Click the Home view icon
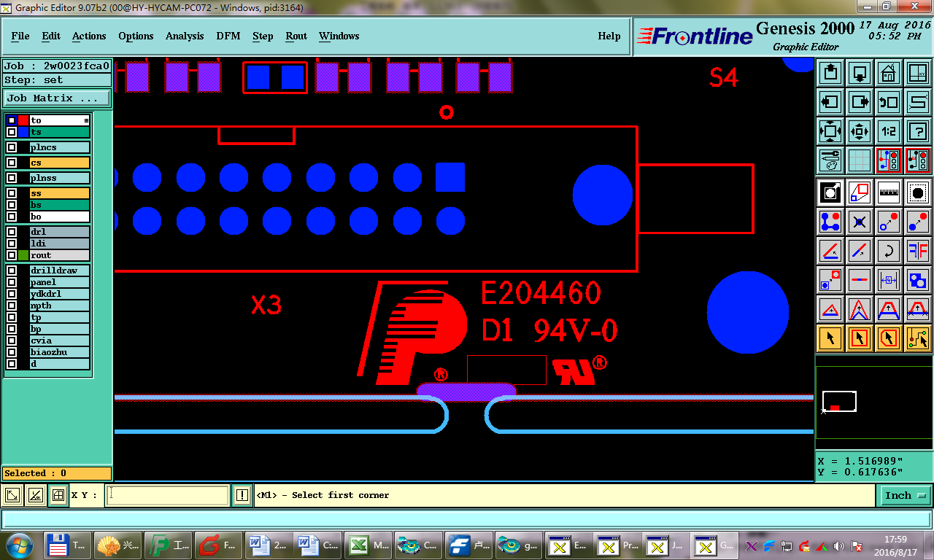The image size is (934, 560). point(889,73)
